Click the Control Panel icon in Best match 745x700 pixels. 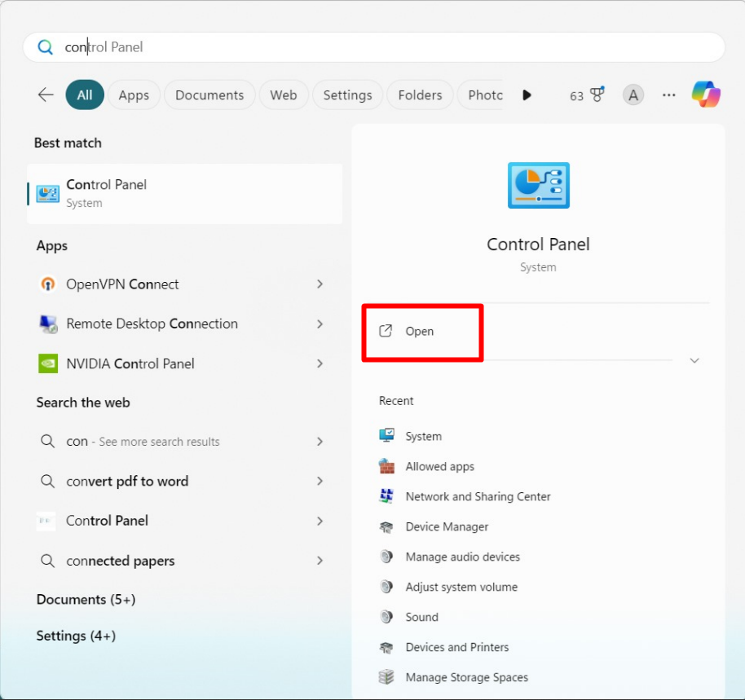tap(48, 194)
